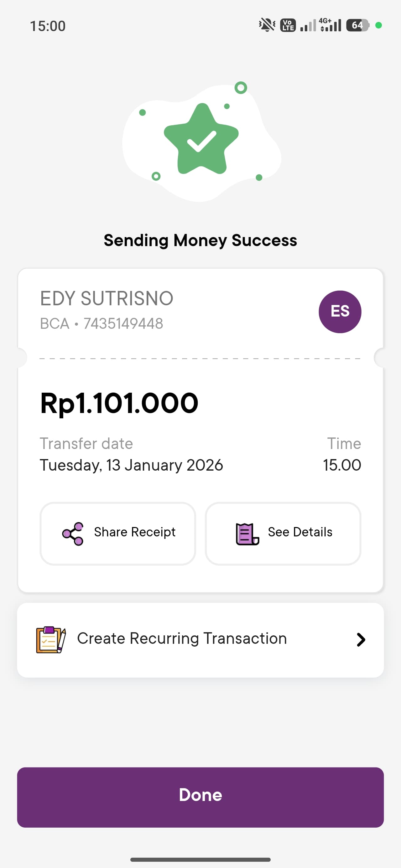Tap the muted notification bell icon
Viewport: 401px width, 868px height.
pos(267,25)
